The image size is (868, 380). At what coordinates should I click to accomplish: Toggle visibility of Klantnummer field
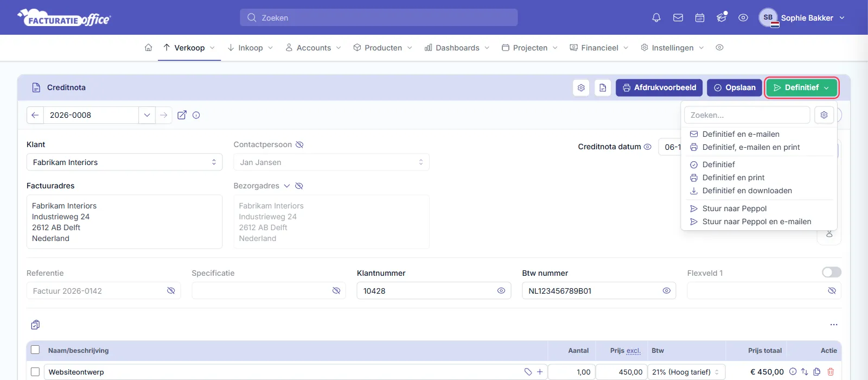pyautogui.click(x=501, y=291)
